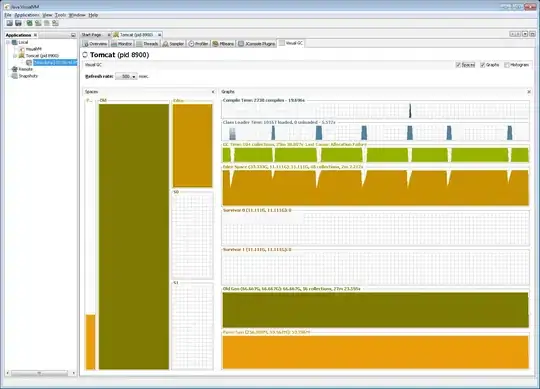Open the Tools menu
540x389 pixels.
click(x=60, y=15)
